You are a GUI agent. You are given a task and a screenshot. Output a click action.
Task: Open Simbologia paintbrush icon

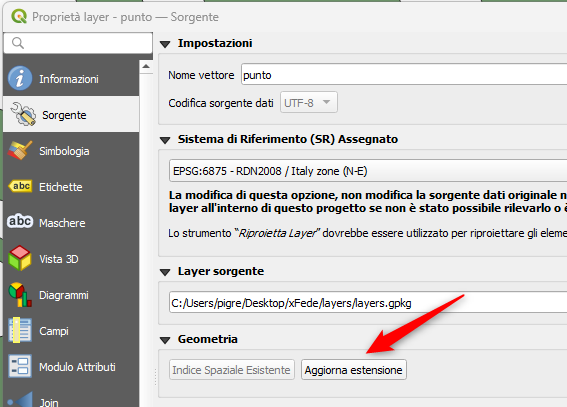pos(20,150)
